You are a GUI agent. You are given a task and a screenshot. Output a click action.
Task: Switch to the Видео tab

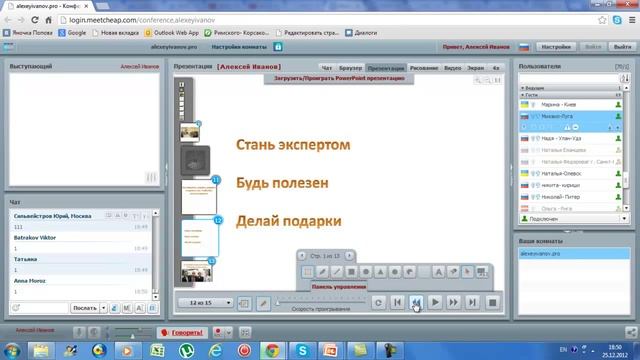point(453,68)
